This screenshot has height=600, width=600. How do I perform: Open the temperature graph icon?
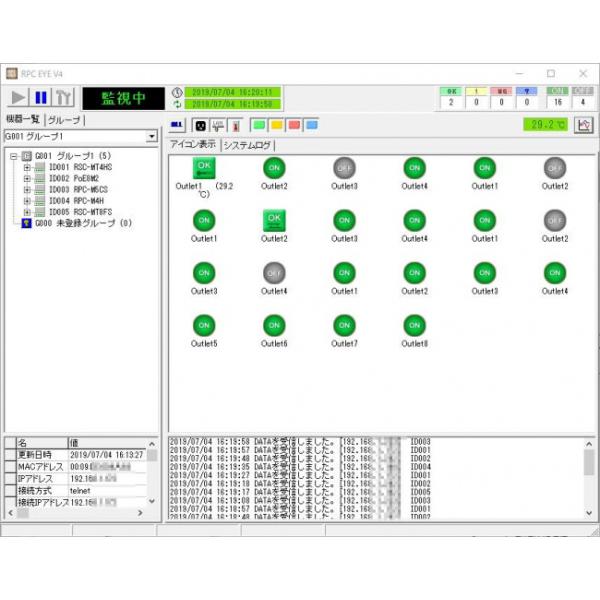coord(584,125)
